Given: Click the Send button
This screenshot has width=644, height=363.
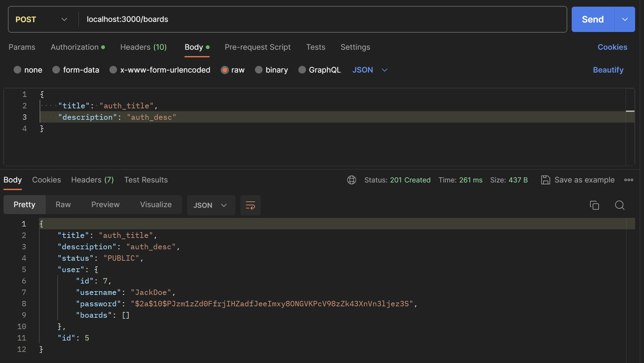Looking at the screenshot, I should (x=592, y=19).
